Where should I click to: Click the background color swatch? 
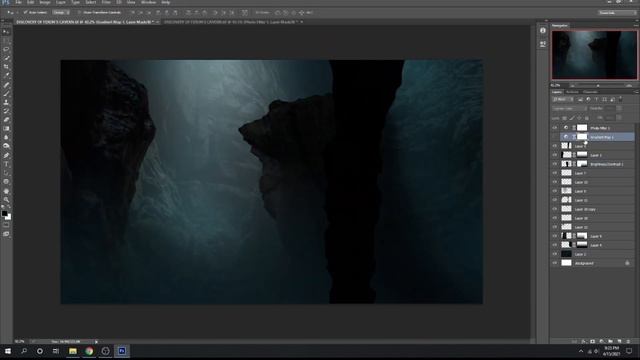9,217
